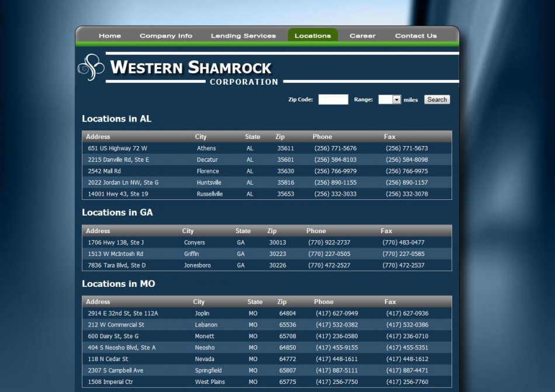Select fax (770) 472-2537
Image resolution: width=555 pixels, height=392 pixels.
[403, 265]
